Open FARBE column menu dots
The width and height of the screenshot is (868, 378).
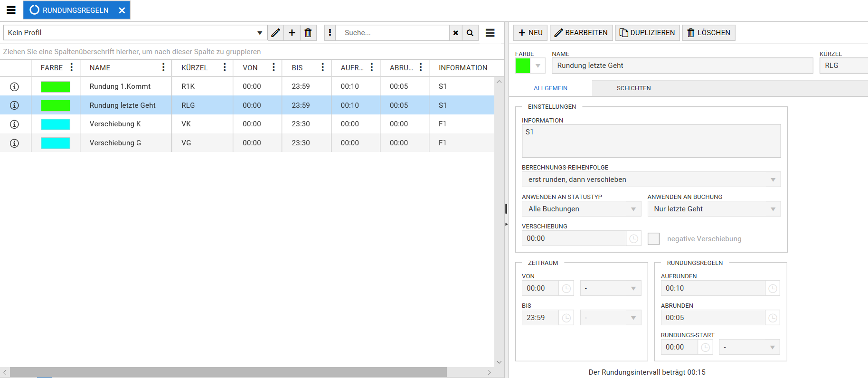(72, 67)
